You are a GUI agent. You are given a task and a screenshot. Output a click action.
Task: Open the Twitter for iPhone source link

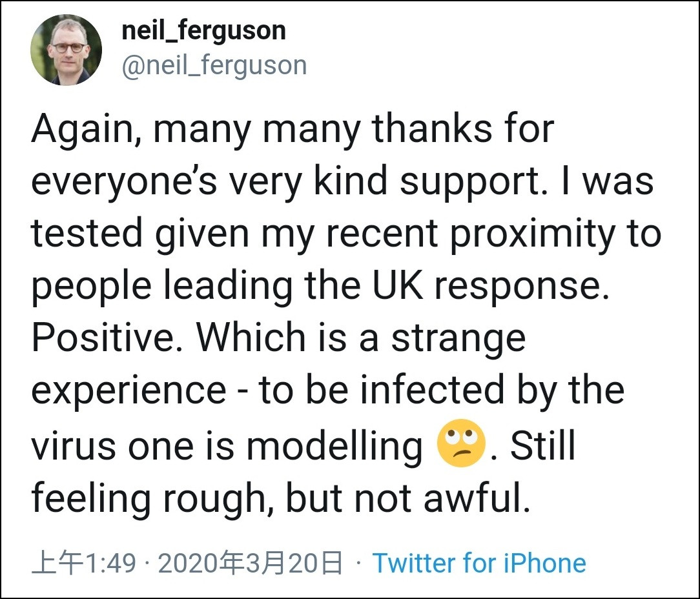pyautogui.click(x=479, y=563)
